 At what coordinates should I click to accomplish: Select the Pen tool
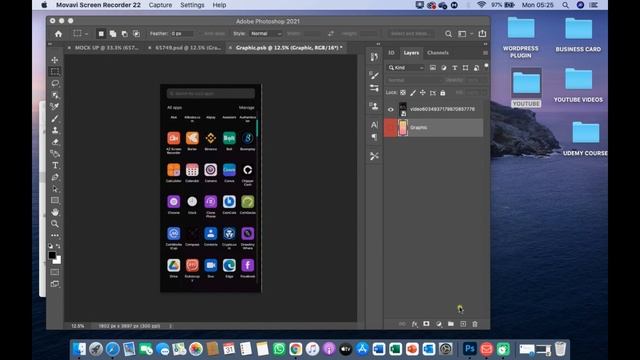(x=55, y=177)
